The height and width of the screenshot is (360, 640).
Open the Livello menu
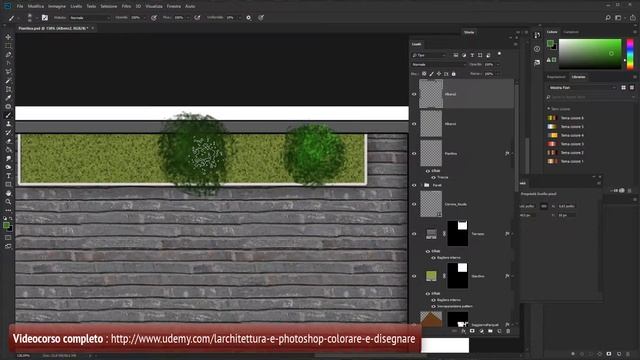coord(76,7)
